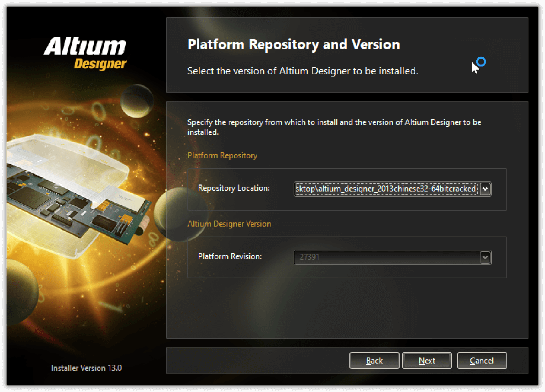
Task: Cancel the Altium Designer installation
Action: click(x=482, y=360)
